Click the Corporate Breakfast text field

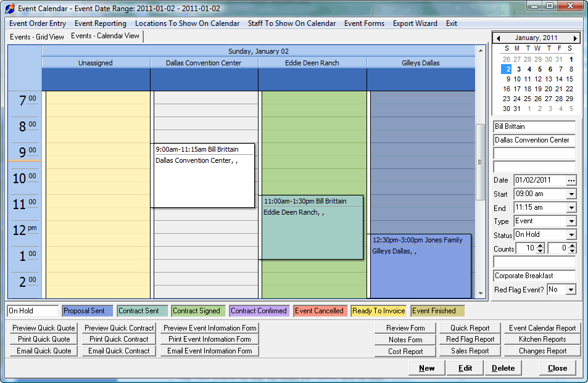534,276
